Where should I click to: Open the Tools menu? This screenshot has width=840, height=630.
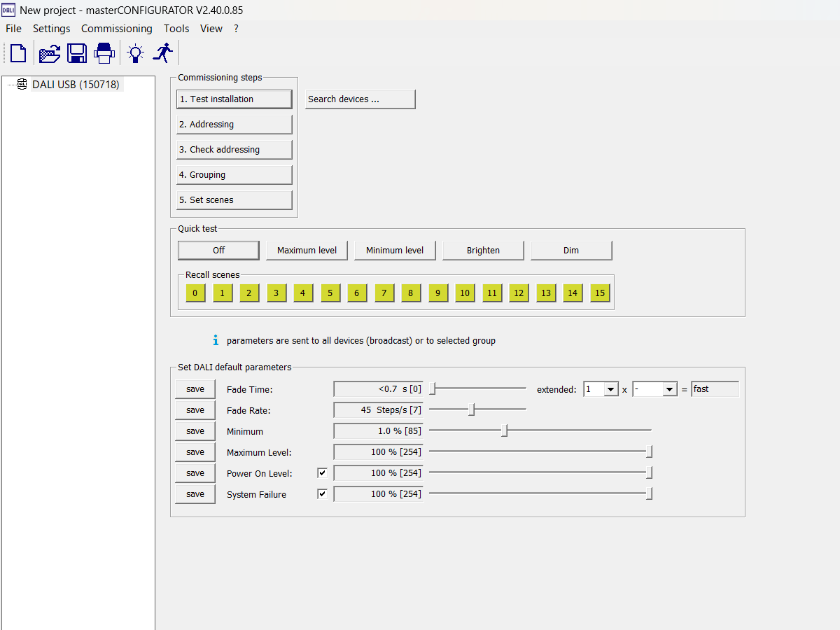[x=176, y=29]
